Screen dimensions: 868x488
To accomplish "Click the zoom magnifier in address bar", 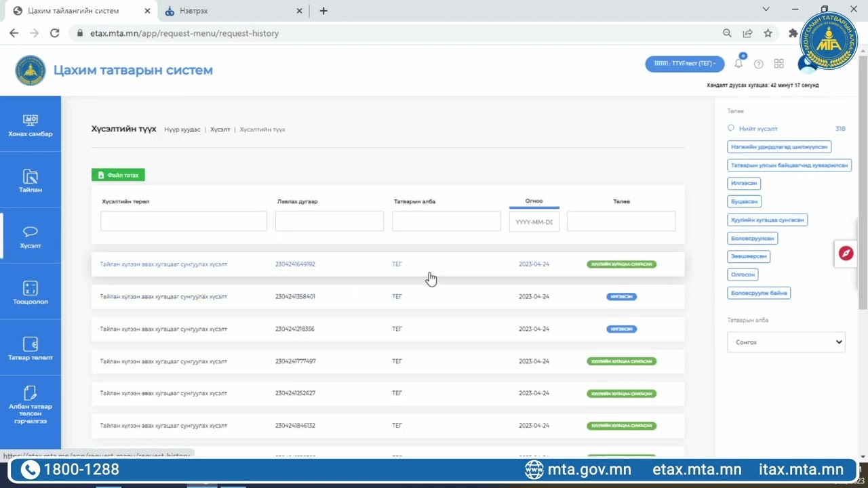I will (727, 33).
